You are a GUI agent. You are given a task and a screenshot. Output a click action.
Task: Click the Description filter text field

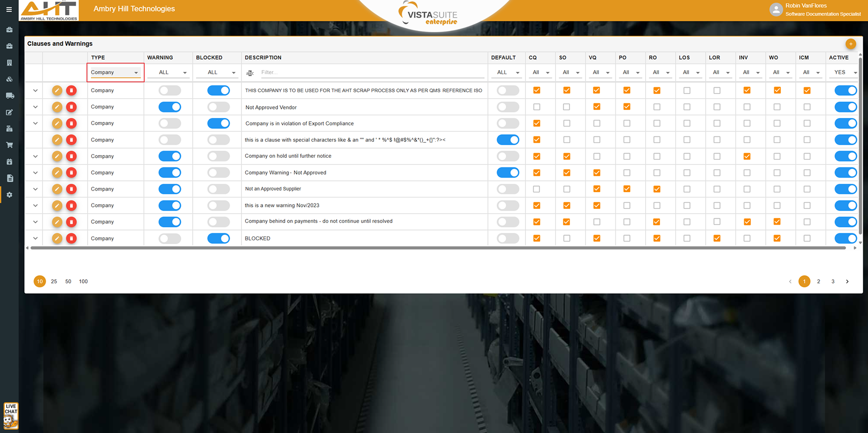[x=371, y=73]
